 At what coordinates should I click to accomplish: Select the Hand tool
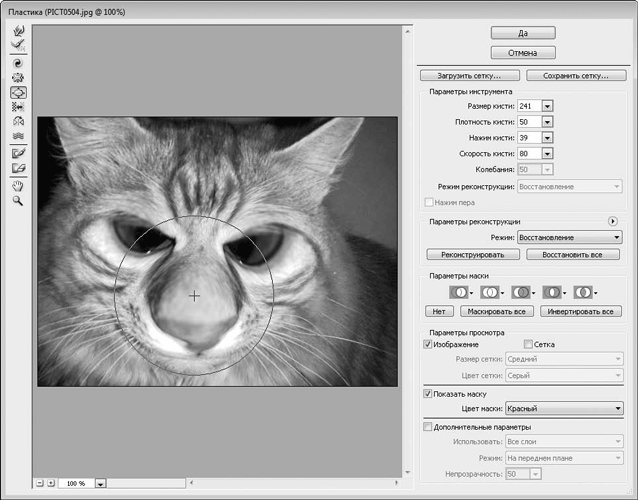(x=17, y=185)
